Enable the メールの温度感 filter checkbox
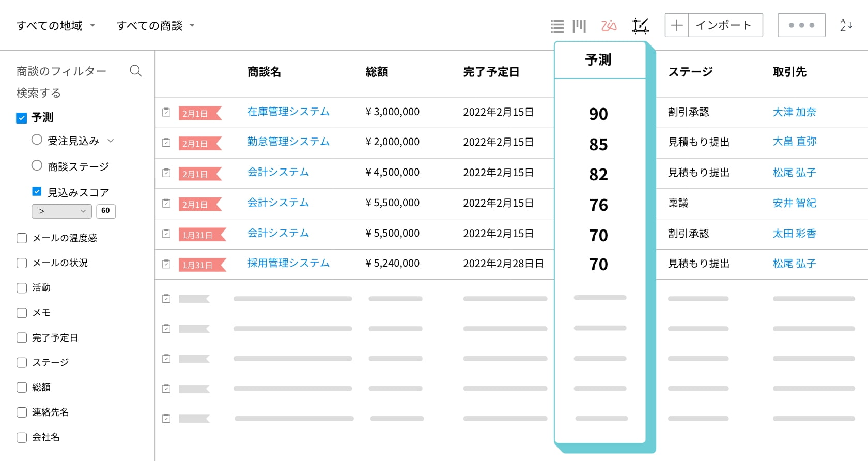This screenshot has height=461, width=868. pyautogui.click(x=22, y=238)
